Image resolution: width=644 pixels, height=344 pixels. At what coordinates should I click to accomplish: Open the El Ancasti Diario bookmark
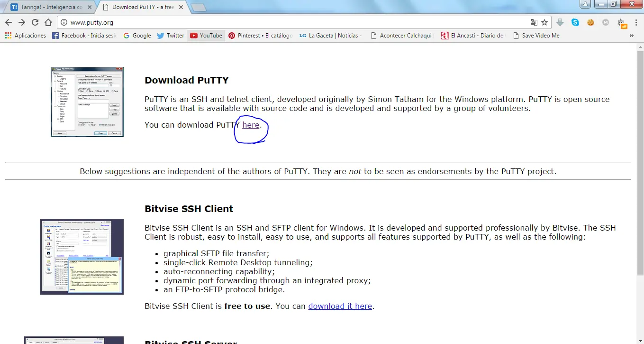point(473,36)
